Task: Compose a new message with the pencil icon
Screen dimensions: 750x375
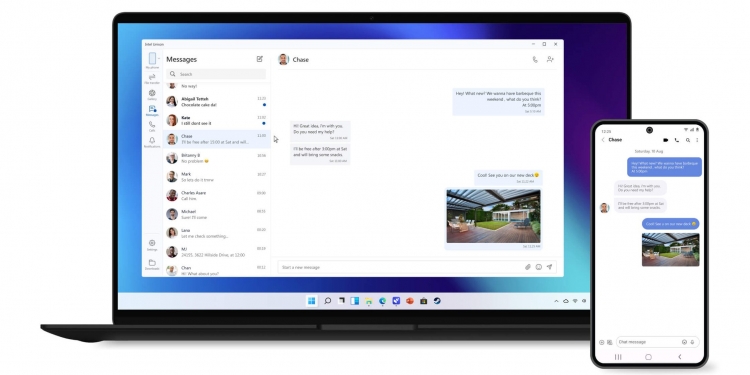Action: [260, 59]
